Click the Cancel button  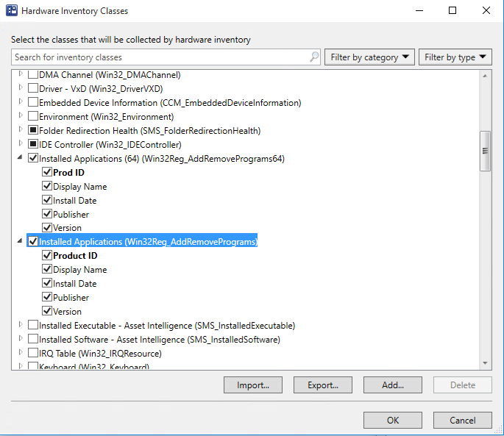tap(463, 421)
